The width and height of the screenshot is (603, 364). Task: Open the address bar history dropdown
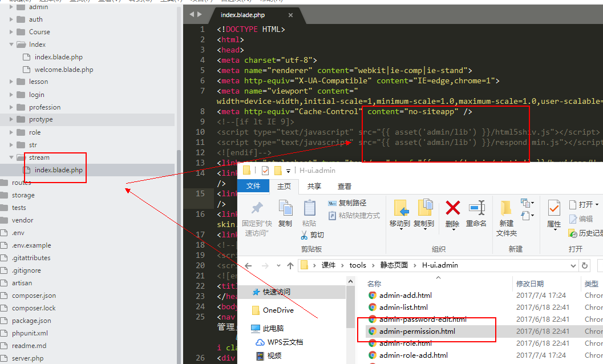[572, 265]
